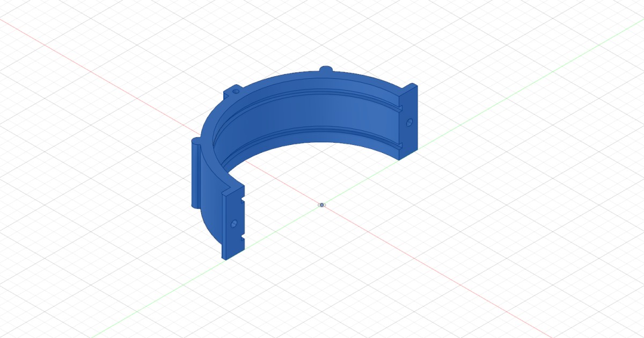Click the hole on the right flange face
This screenshot has height=338, width=644.
point(410,123)
